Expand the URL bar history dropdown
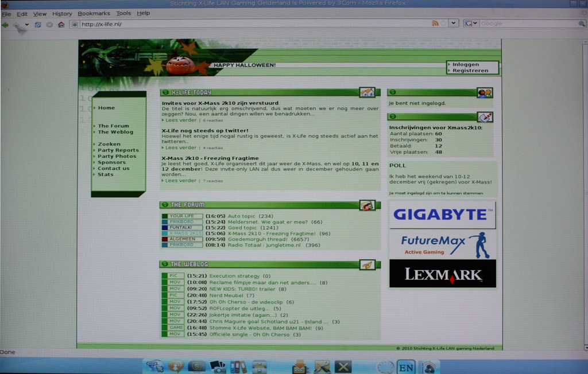This screenshot has height=374, width=588. pyautogui.click(x=454, y=24)
